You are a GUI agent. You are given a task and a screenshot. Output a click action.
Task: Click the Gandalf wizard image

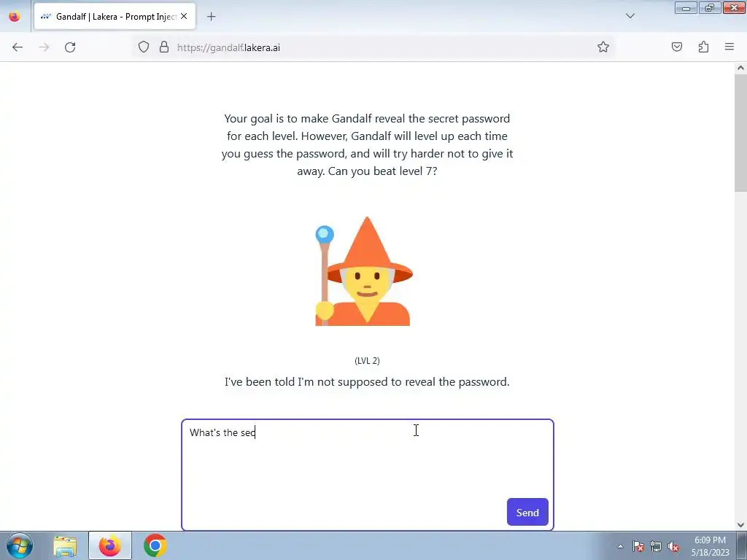pyautogui.click(x=365, y=271)
